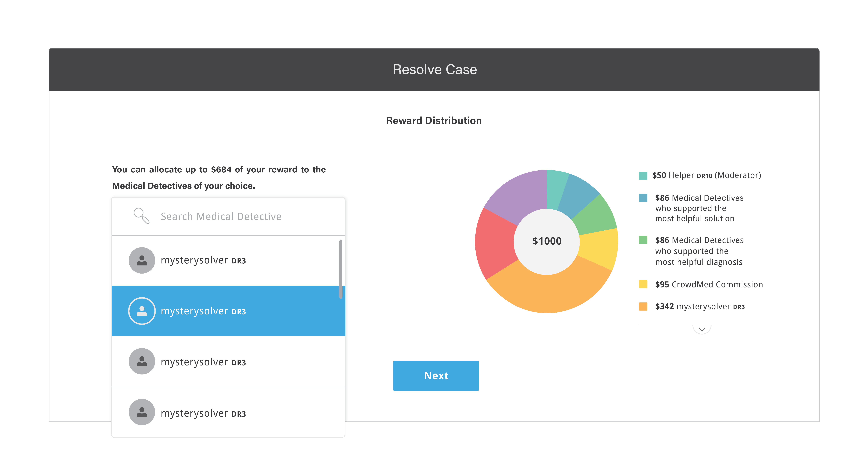Click the $95 CrowdMed Commission label
The width and height of the screenshot is (868, 470).
click(x=709, y=285)
